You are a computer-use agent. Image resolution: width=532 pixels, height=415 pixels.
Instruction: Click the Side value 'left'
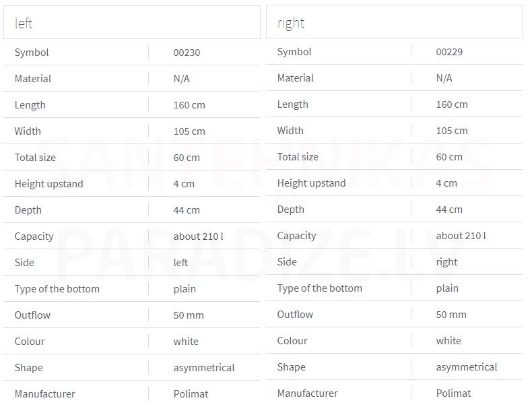tap(180, 262)
